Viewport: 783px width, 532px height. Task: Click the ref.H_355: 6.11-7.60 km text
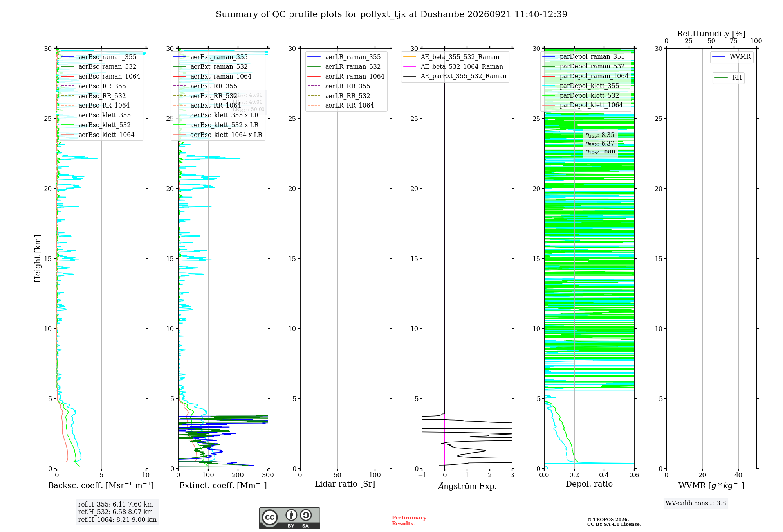pyautogui.click(x=115, y=505)
